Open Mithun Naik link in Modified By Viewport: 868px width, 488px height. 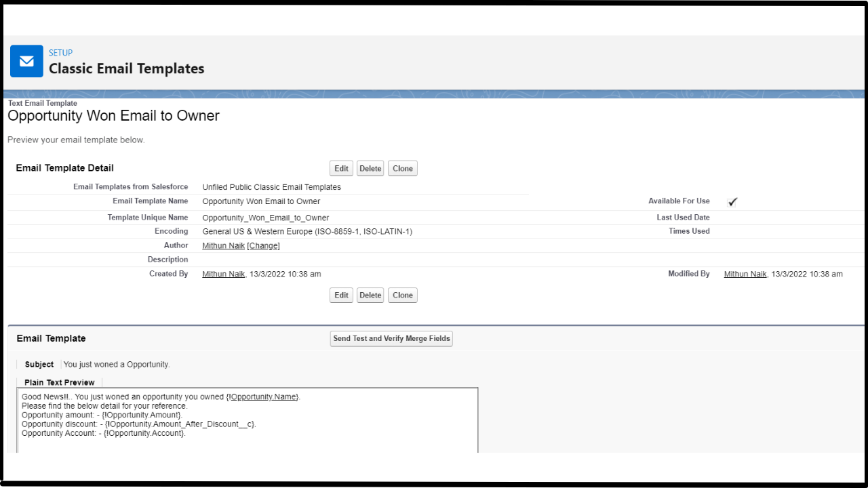pyautogui.click(x=745, y=274)
